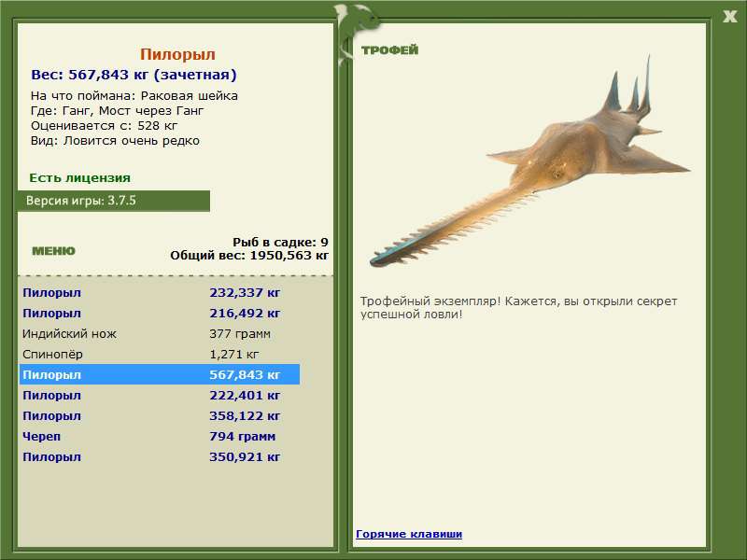747x560 pixels.
Task: Open the Горячие клавиши link
Action: [x=409, y=534]
